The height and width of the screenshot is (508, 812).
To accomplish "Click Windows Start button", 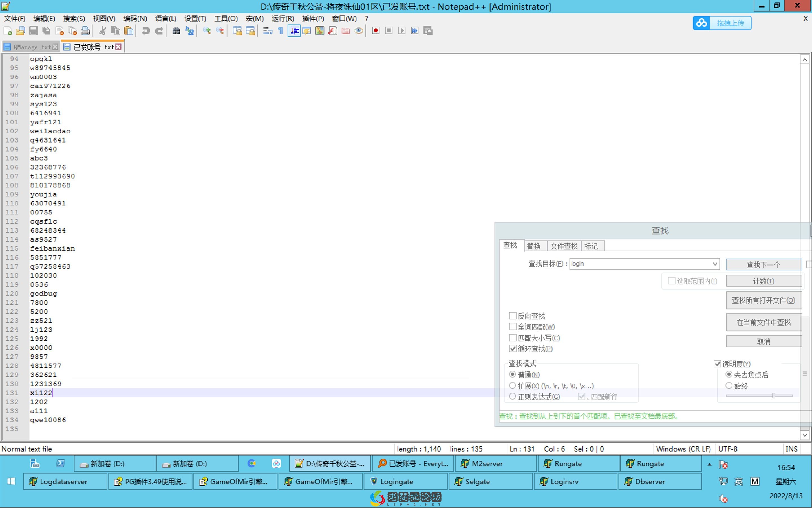I will pyautogui.click(x=11, y=481).
